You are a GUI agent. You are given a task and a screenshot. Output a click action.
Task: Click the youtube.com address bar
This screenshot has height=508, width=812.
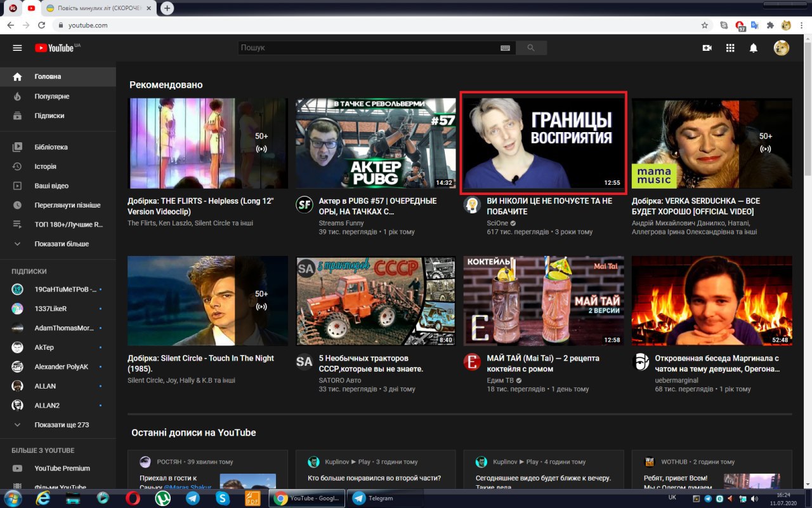point(374,25)
